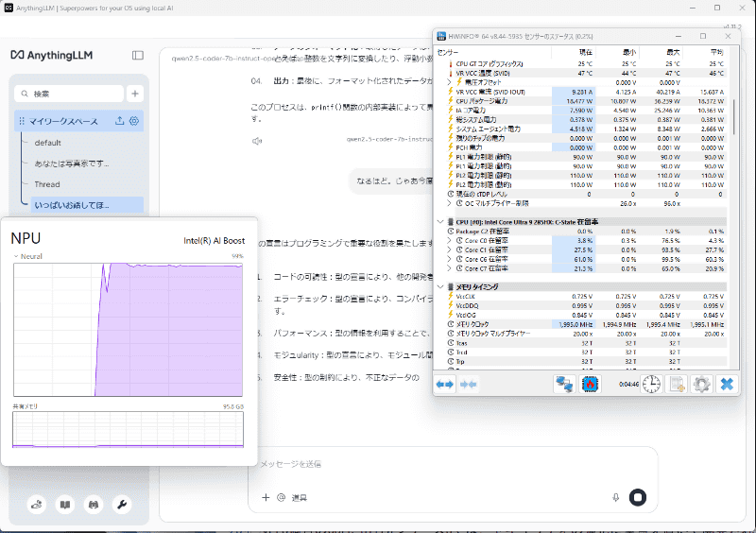Select the thread named Thread
The image size is (756, 533).
47,184
